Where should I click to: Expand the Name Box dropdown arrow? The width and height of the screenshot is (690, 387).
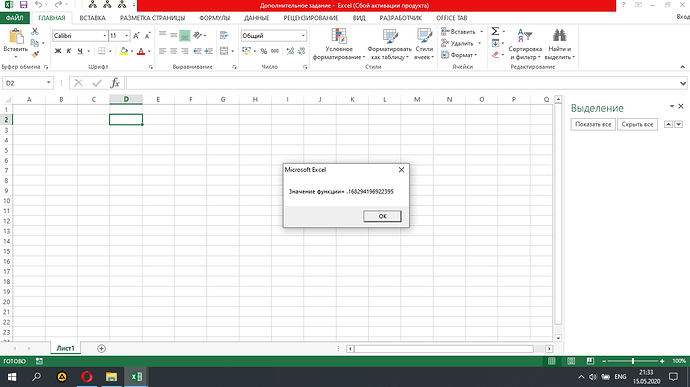pos(48,83)
